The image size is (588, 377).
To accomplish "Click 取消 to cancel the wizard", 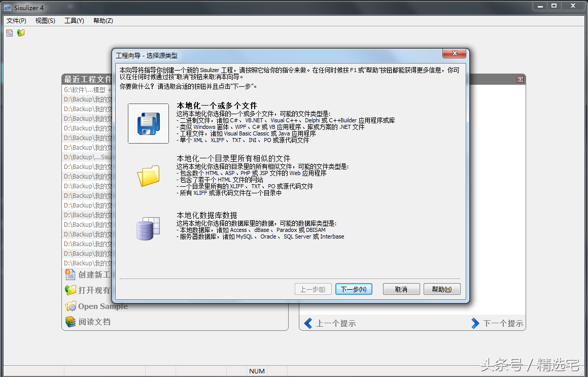I will (x=401, y=289).
